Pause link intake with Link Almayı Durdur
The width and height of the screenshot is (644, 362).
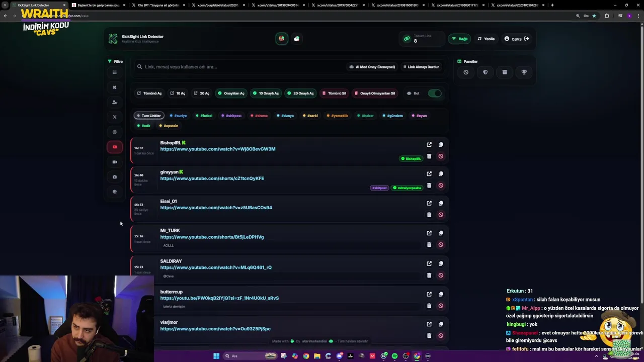click(421, 67)
